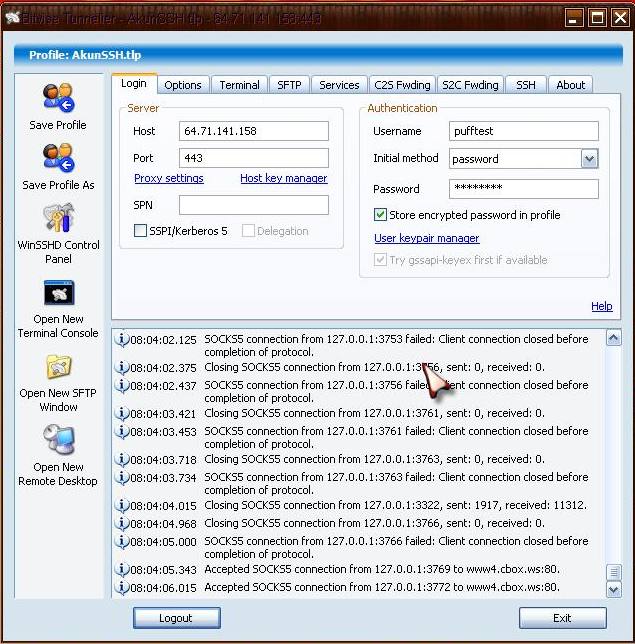Click the Exit button

[x=562, y=618]
